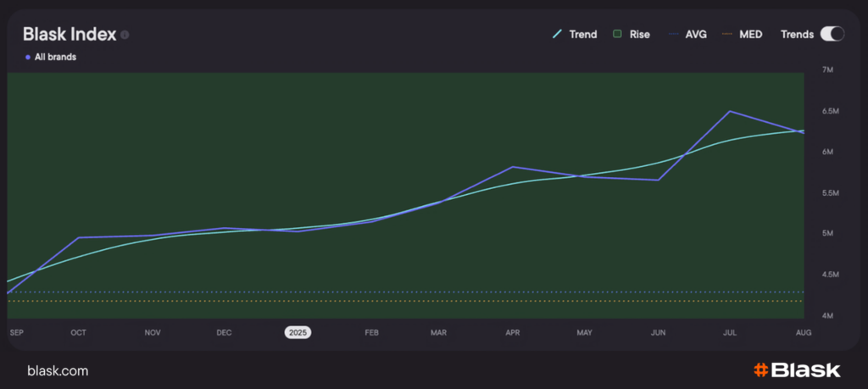The width and height of the screenshot is (868, 389).
Task: Turn off the Trends switch
Action: (832, 34)
